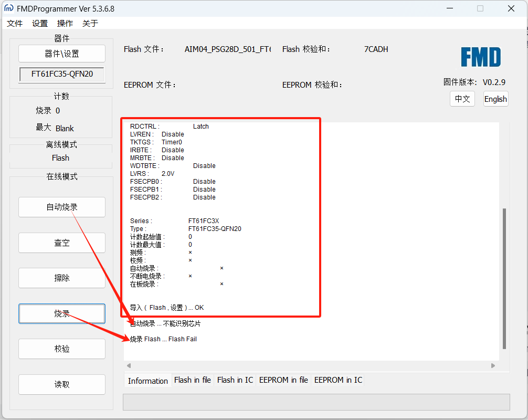
Task: Click the RDCTRL Latch log entry
Action: point(170,127)
